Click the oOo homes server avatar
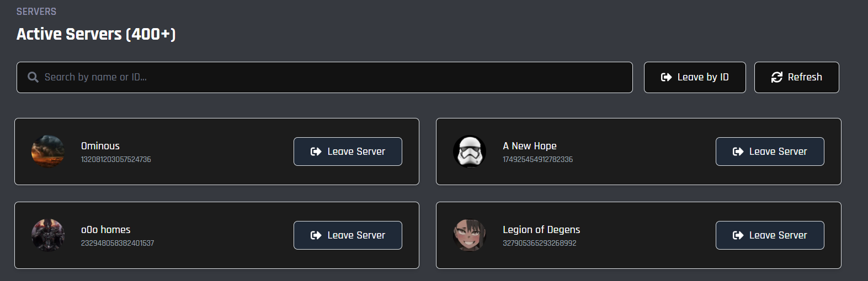This screenshot has width=868, height=281. [x=48, y=235]
